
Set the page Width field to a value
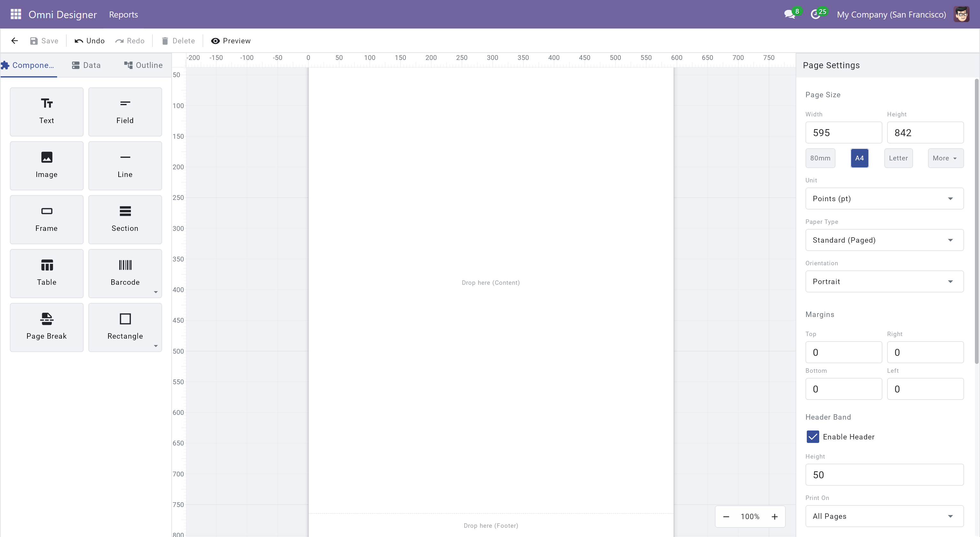coord(843,132)
